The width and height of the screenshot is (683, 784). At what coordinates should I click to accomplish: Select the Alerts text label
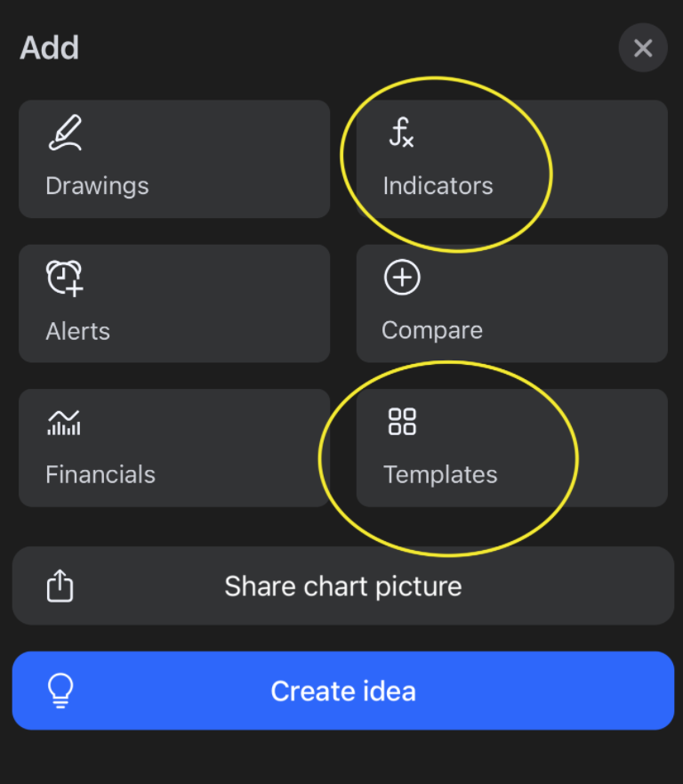77,331
